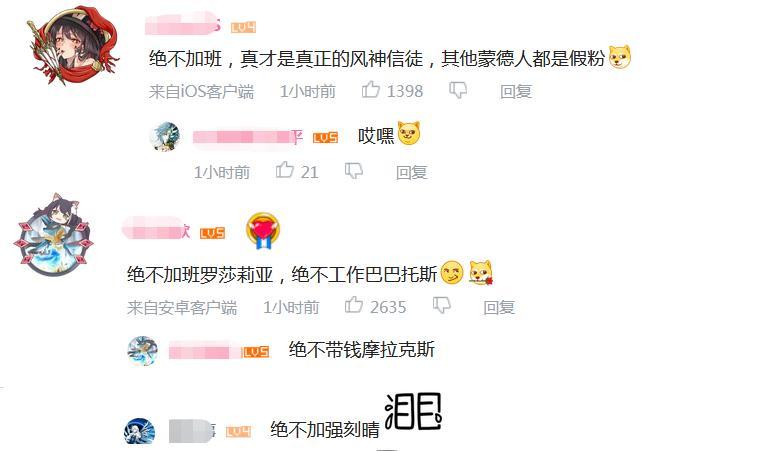Reply to the 风神信徒 comment
The image size is (769, 451).
[516, 91]
